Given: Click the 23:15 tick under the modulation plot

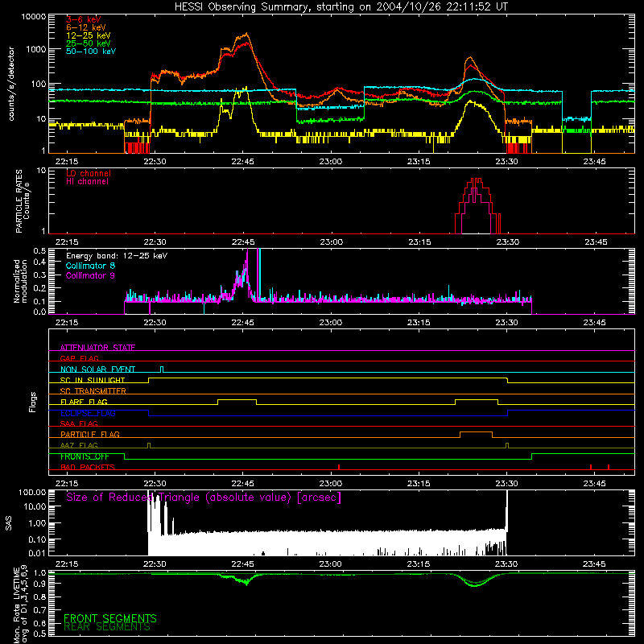Looking at the screenshot, I should coord(419,323).
